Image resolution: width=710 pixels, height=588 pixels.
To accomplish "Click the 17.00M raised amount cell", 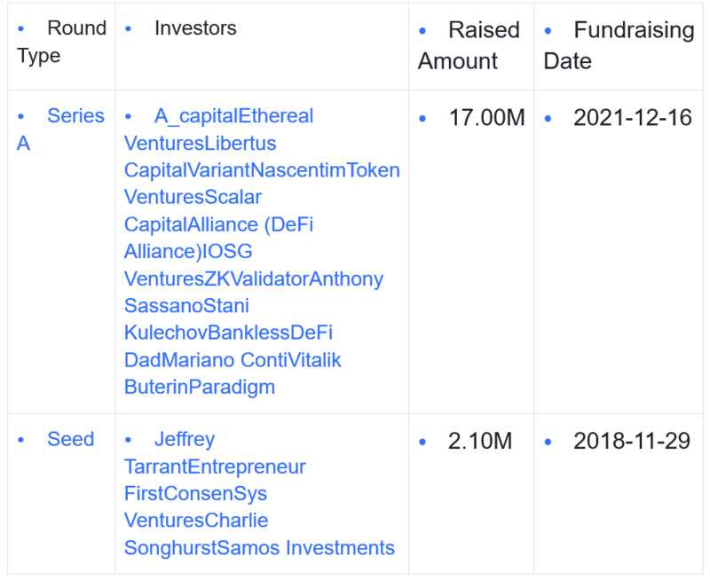I will click(x=486, y=117).
